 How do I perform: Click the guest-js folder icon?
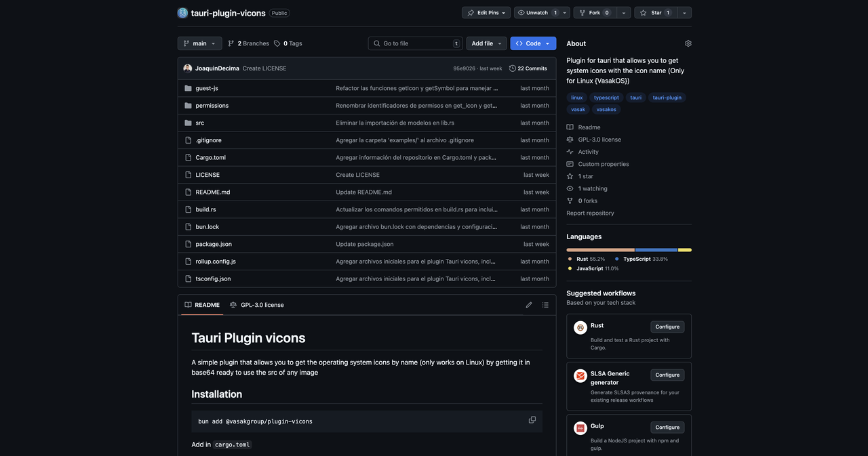click(189, 88)
